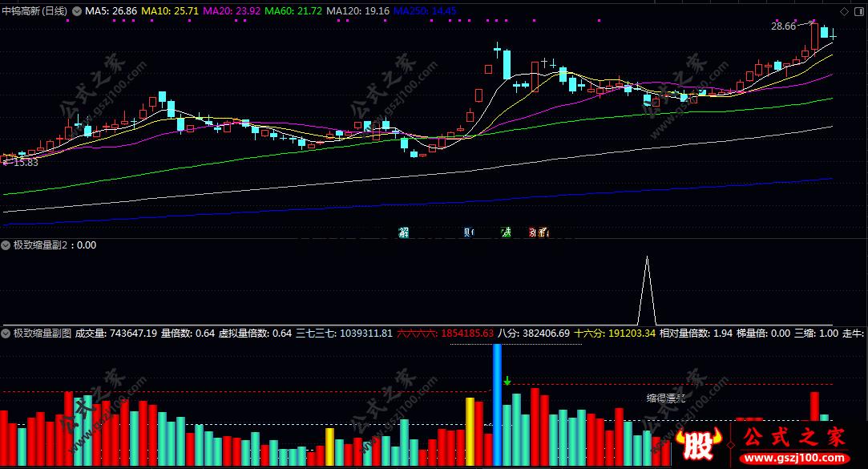Click 八分: 382406.69 value

tap(534, 334)
